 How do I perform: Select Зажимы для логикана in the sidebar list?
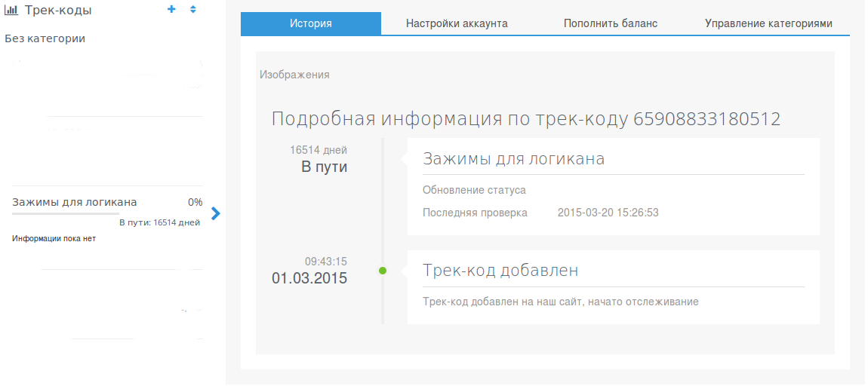[x=75, y=202]
